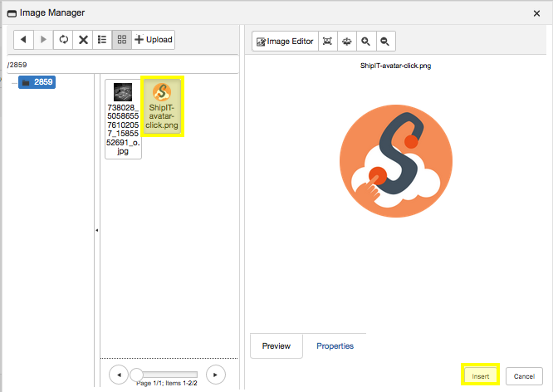Upload a new image
Image resolution: width=553 pixels, height=392 pixels.
[x=154, y=40]
